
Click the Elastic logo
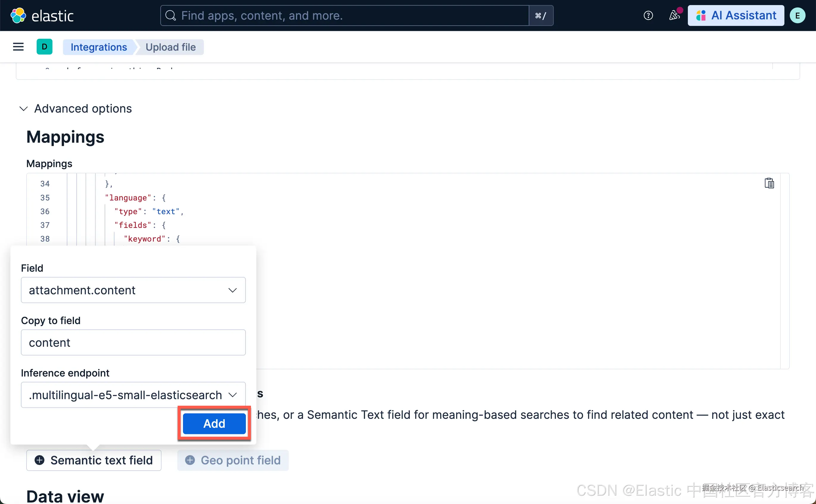(18, 15)
